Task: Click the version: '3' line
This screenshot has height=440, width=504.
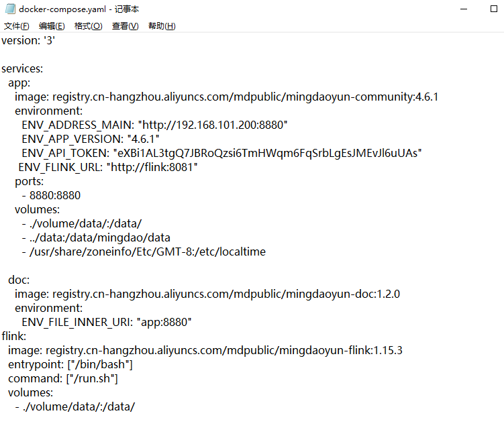Action: click(28, 40)
